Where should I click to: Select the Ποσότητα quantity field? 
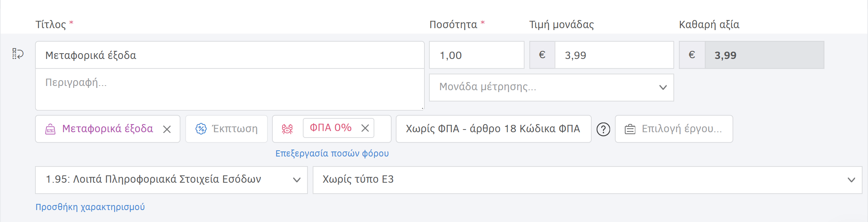pyautogui.click(x=476, y=55)
